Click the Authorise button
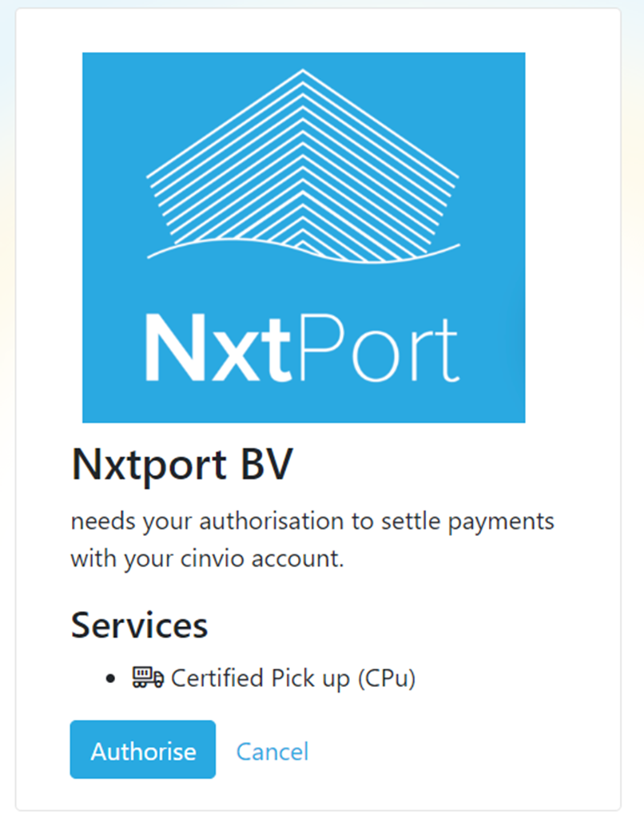 [x=142, y=749]
